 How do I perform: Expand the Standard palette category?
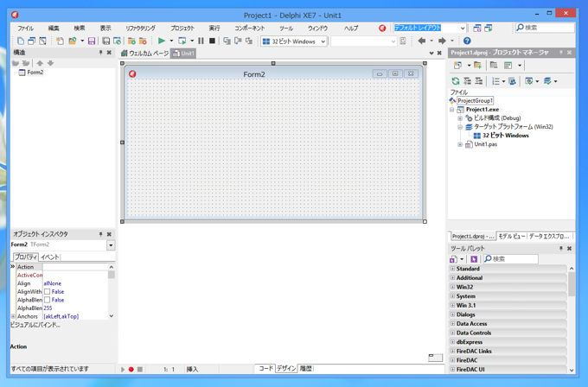452,269
